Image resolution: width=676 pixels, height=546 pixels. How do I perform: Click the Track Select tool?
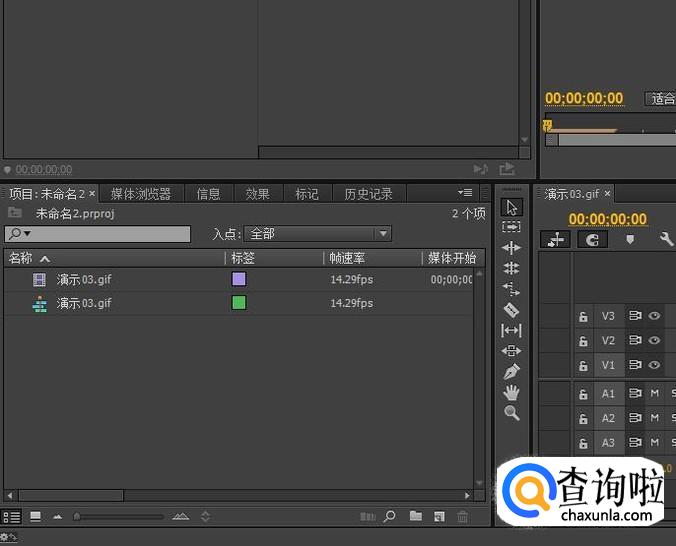[511, 227]
